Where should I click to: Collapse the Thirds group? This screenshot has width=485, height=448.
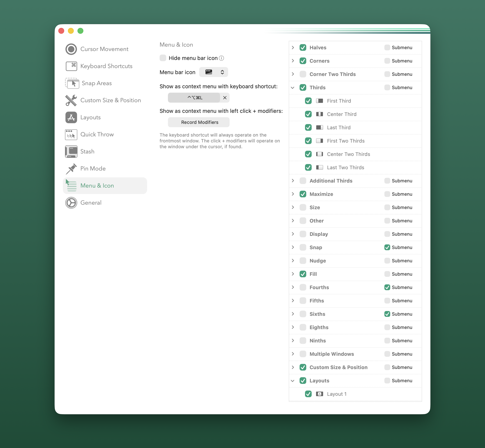(x=293, y=87)
